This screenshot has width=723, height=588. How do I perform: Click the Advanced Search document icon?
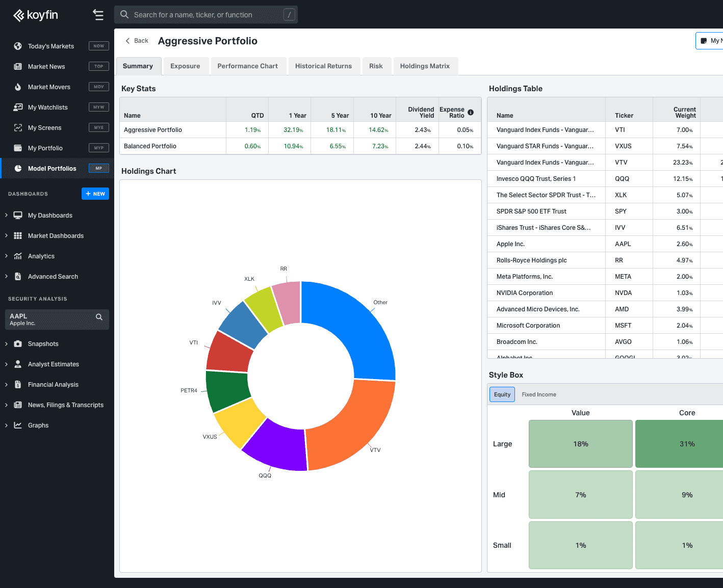pos(18,277)
